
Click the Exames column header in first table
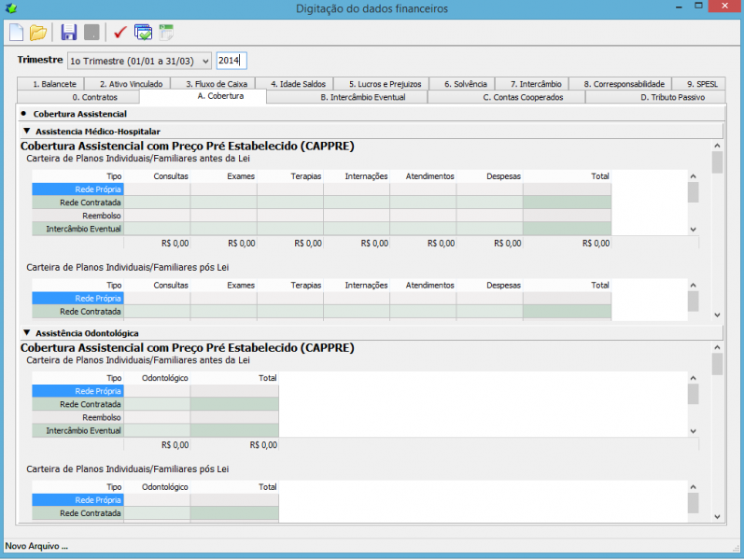pyautogui.click(x=224, y=176)
